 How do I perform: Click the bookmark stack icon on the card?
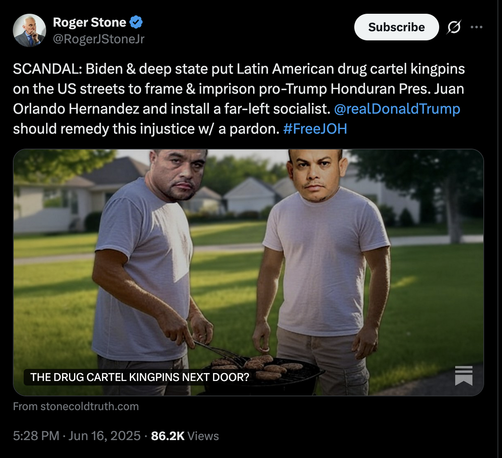pos(464,375)
